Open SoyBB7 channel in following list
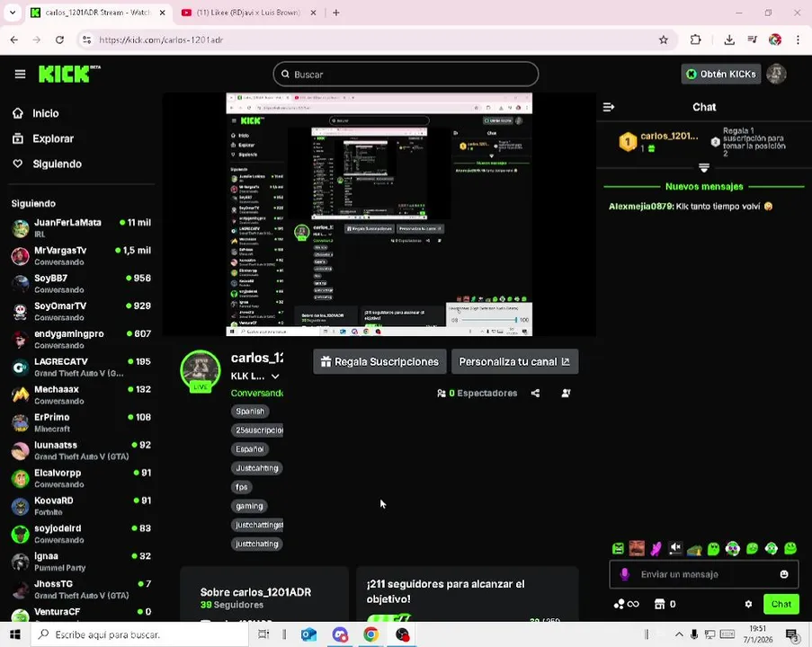Screen dimensions: 812x647 pos(81,284)
